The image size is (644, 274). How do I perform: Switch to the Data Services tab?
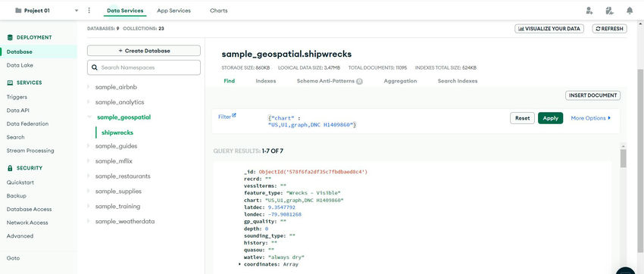point(125,11)
